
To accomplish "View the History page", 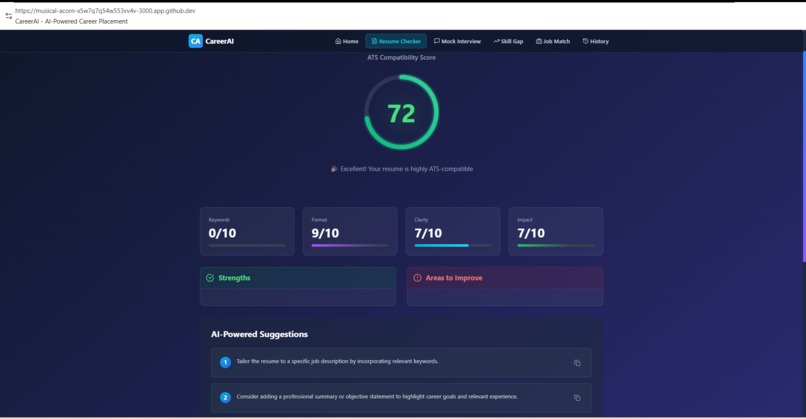I will pyautogui.click(x=595, y=41).
